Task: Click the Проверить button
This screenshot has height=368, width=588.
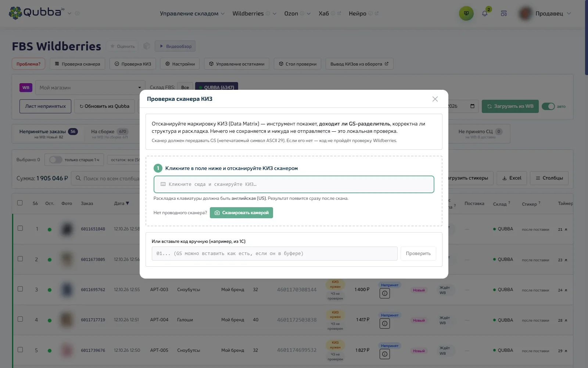Action: [418, 254]
